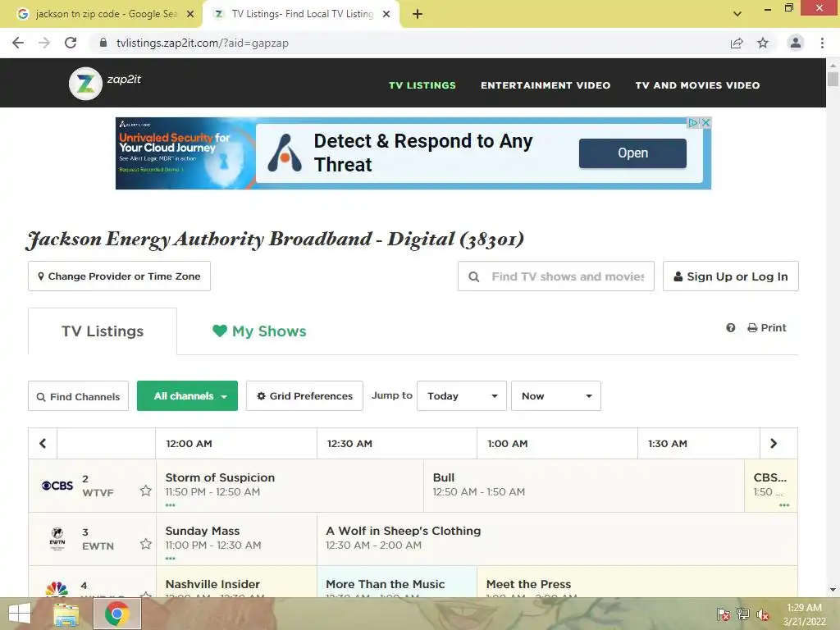Open Sunday Mass listing
The image size is (840, 630).
tap(236, 538)
